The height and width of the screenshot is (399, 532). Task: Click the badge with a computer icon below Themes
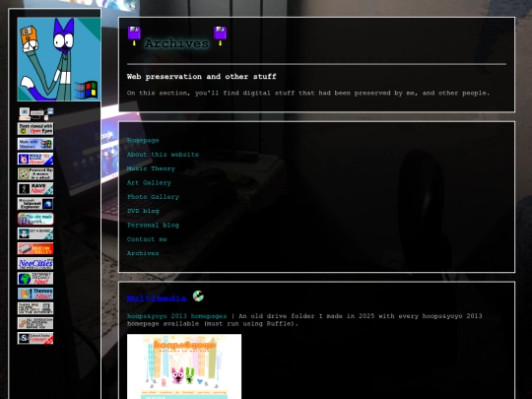tap(35, 308)
